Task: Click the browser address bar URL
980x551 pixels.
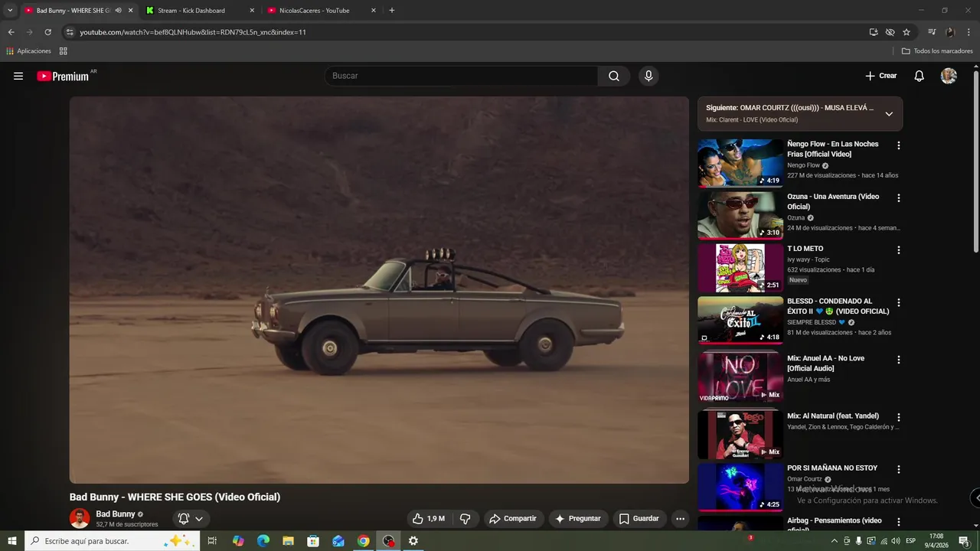Action: [x=193, y=32]
